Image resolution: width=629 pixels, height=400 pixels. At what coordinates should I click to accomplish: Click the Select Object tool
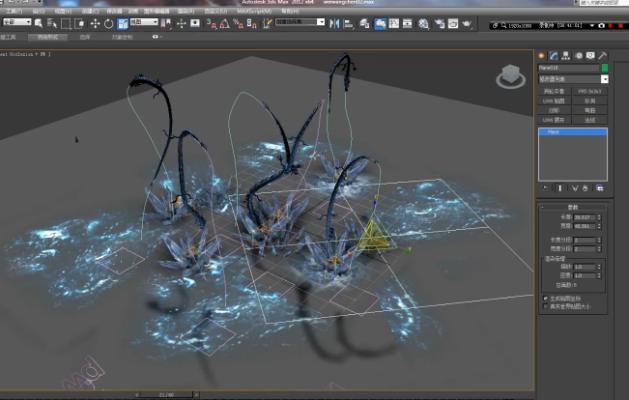(39, 23)
